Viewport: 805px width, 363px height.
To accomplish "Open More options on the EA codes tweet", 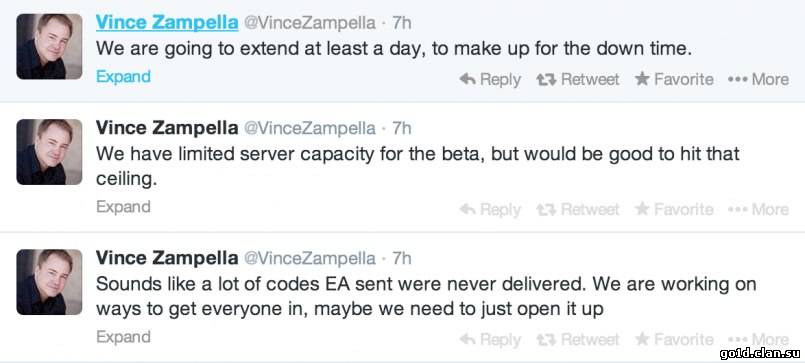I will (x=758, y=339).
